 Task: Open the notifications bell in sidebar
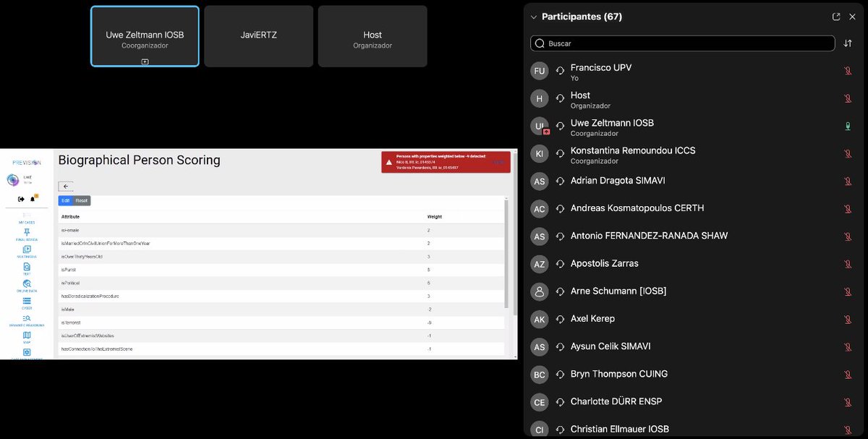tap(33, 199)
